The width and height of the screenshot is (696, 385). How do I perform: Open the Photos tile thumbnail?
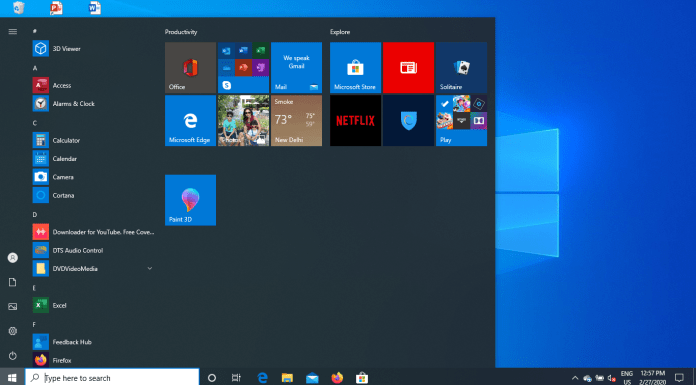(x=243, y=120)
